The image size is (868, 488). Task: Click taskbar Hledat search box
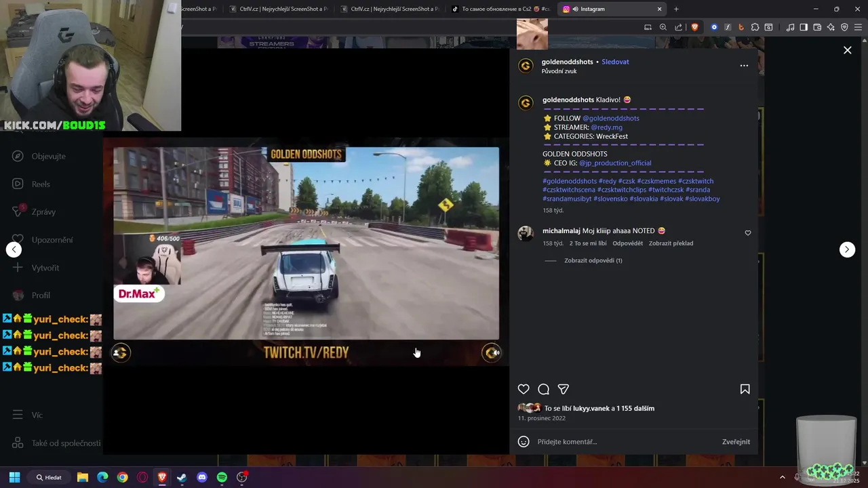pos(49,477)
